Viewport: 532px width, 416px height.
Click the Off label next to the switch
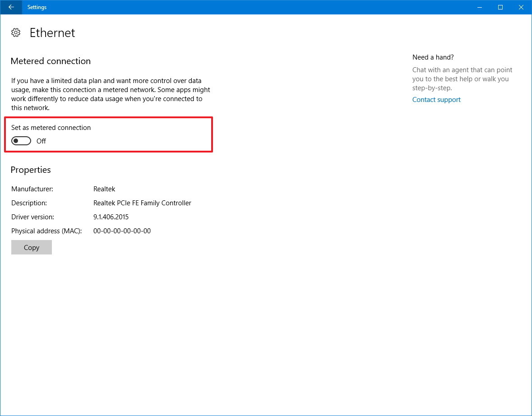(x=41, y=141)
